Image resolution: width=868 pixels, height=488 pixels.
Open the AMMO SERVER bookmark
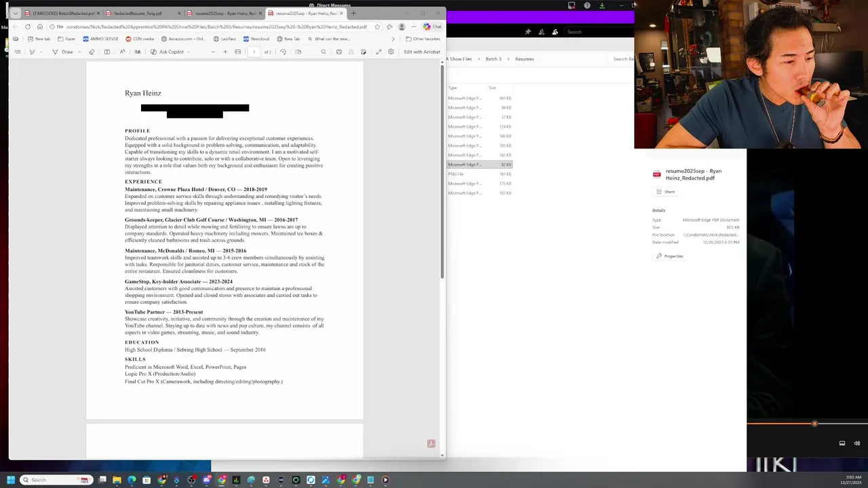pos(100,39)
